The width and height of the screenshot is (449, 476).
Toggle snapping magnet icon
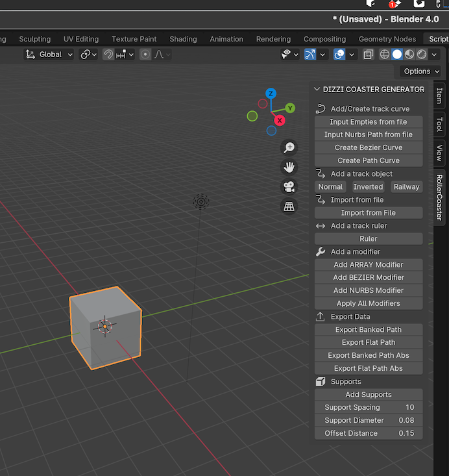click(108, 55)
